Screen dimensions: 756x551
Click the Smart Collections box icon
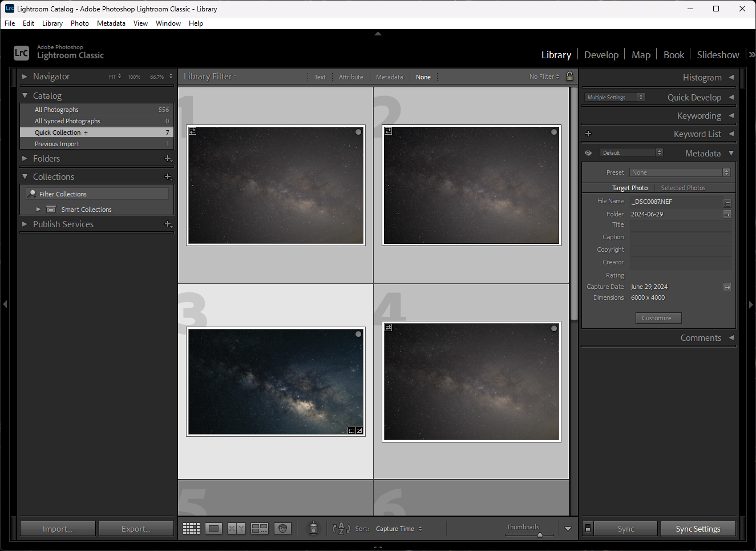(x=51, y=210)
